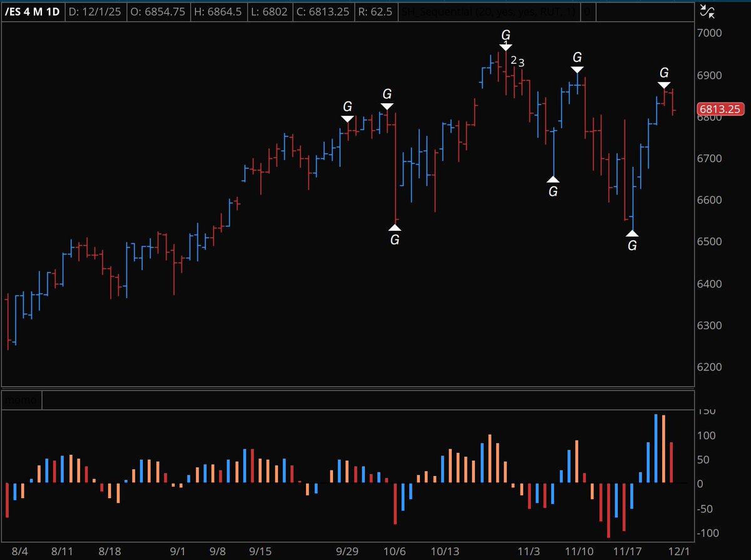Click the lower momentum study label
Viewport: 751px width, 560px height.
tap(23, 399)
